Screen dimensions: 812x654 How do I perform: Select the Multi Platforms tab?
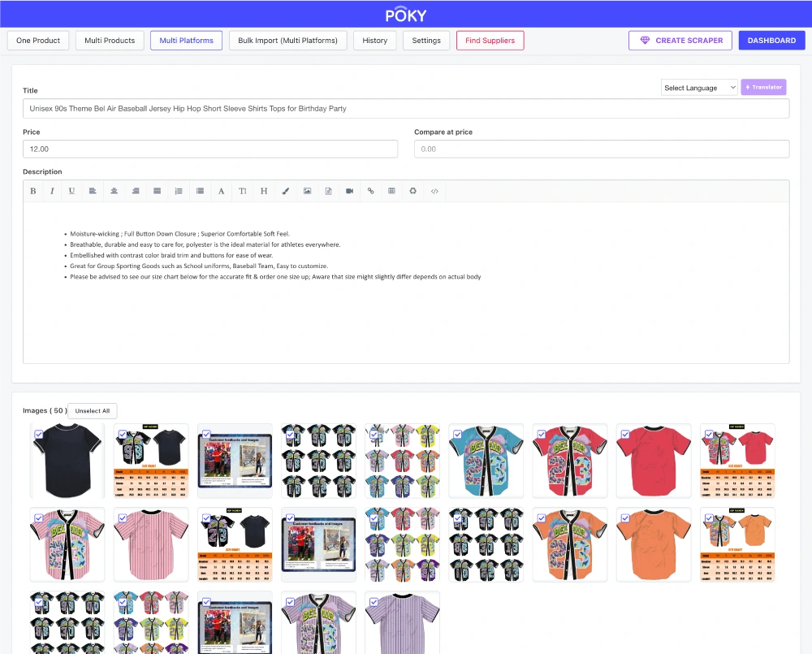(187, 41)
